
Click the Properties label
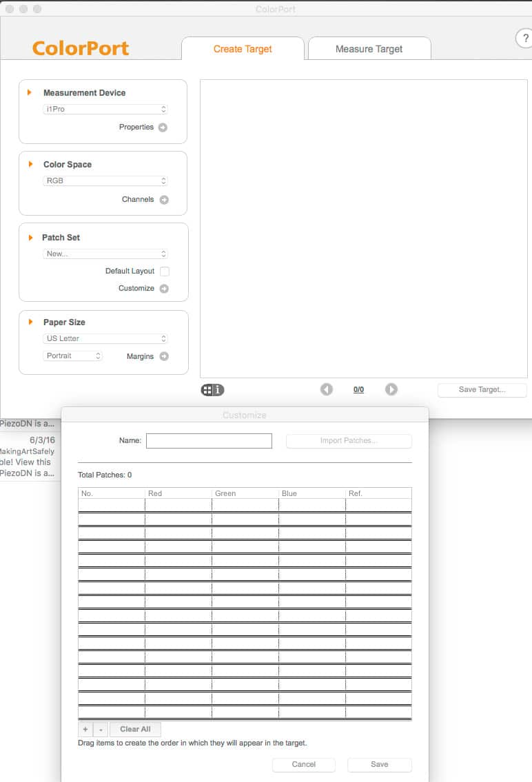coord(136,127)
